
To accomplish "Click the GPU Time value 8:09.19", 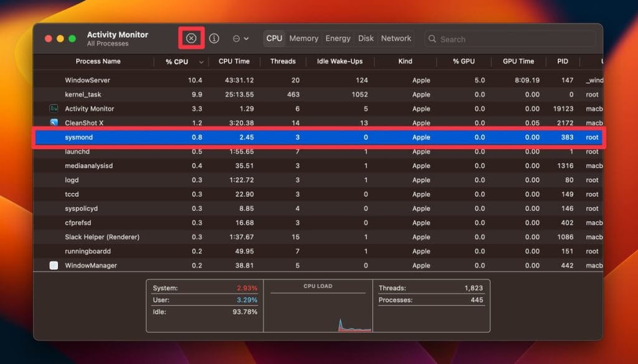I will 527,80.
